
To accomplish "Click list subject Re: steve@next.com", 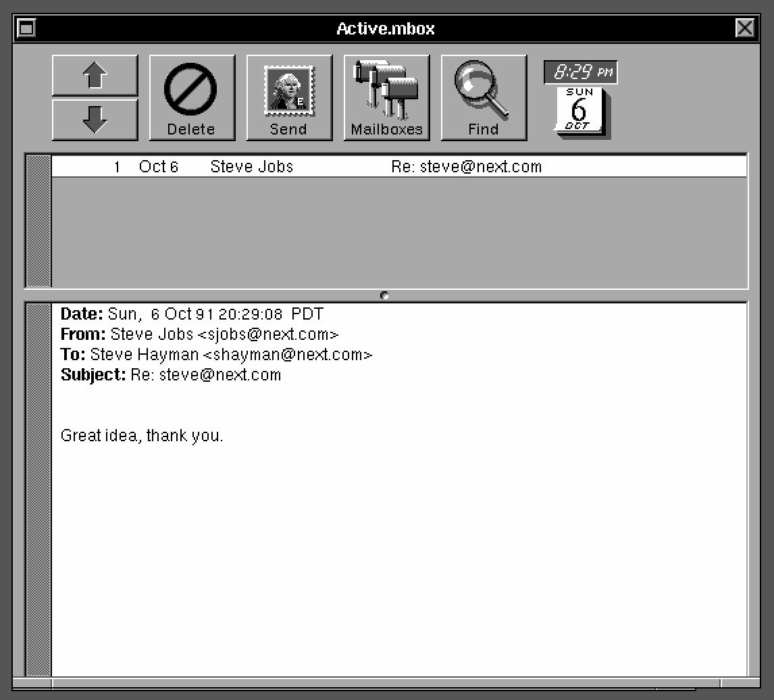I will pos(467,166).
